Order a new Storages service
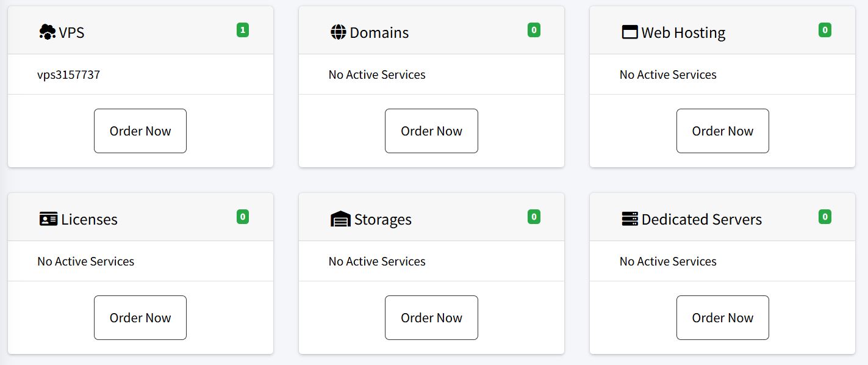 coord(431,318)
